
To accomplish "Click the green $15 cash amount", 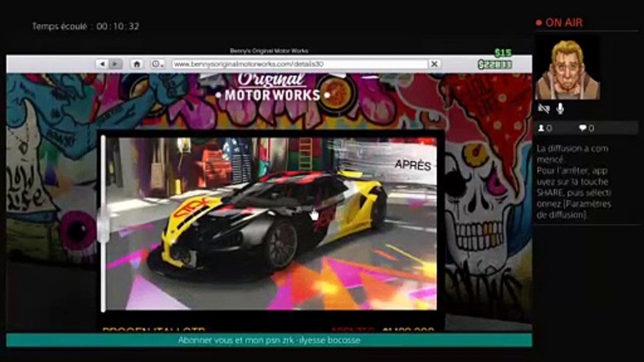I will [x=503, y=53].
